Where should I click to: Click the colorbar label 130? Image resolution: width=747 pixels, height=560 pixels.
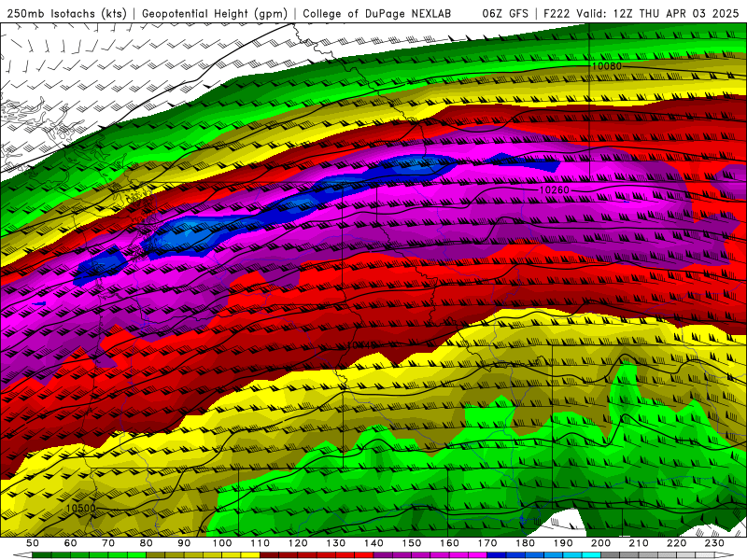[336, 543]
